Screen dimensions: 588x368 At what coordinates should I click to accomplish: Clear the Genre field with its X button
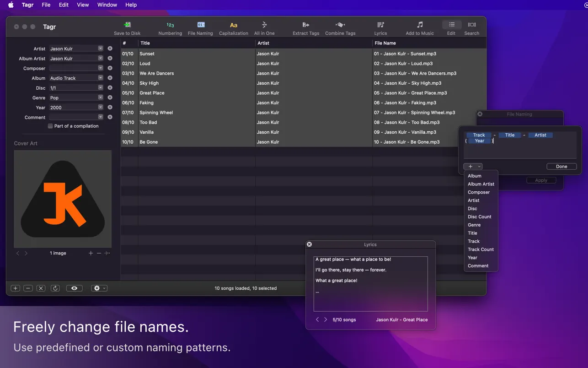coord(110,97)
